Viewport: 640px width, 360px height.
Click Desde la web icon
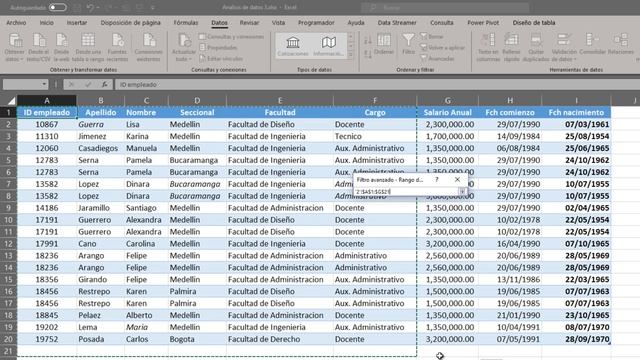(x=61, y=48)
